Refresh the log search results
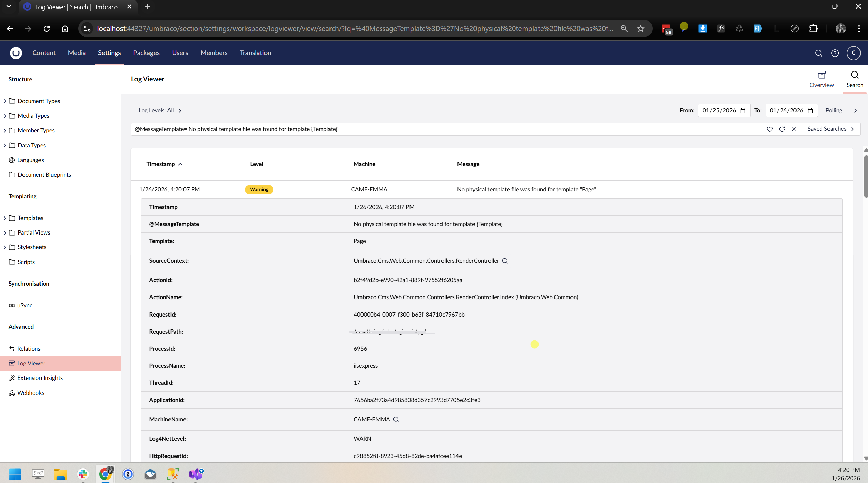The height and width of the screenshot is (483, 868). pyautogui.click(x=782, y=129)
